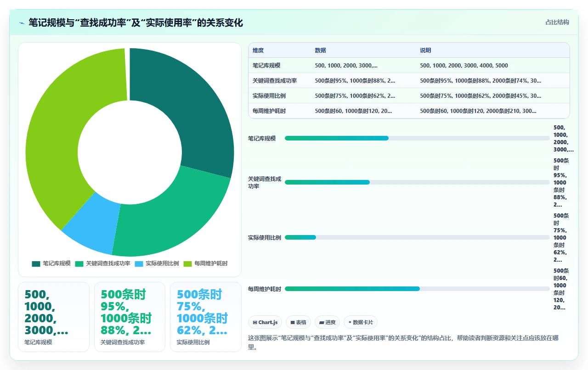Click the 进度 tag
This screenshot has width=588, height=370.
click(328, 322)
